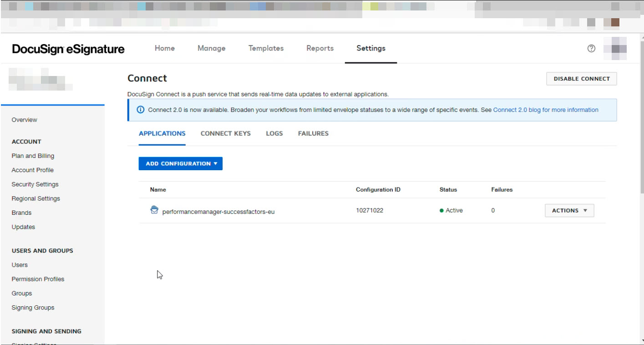This screenshot has height=345, width=644.
Task: Click configuration ID 10271022
Action: 370,210
